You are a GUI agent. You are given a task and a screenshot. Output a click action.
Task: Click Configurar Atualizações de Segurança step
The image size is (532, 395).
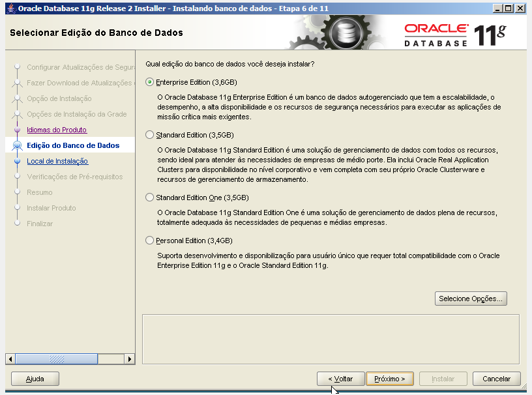(81, 67)
